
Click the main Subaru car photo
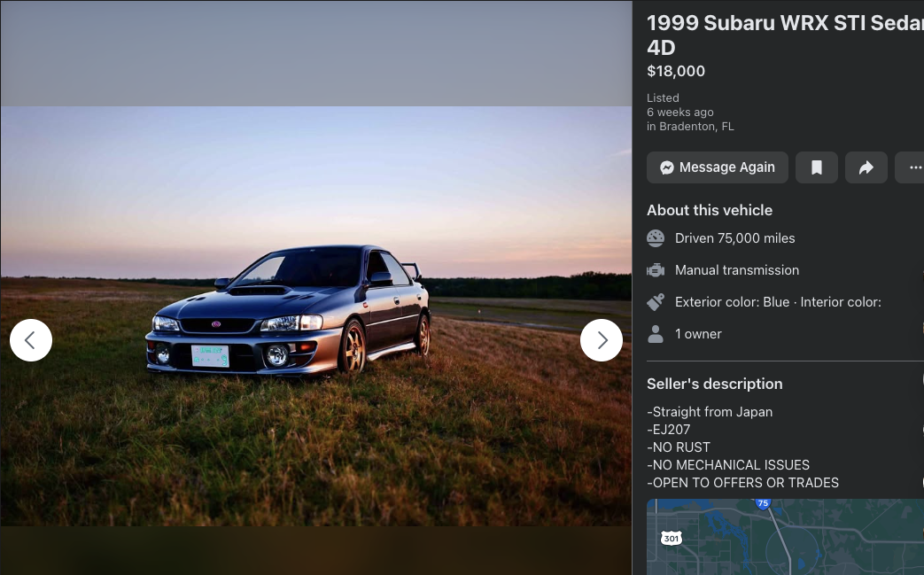point(316,315)
